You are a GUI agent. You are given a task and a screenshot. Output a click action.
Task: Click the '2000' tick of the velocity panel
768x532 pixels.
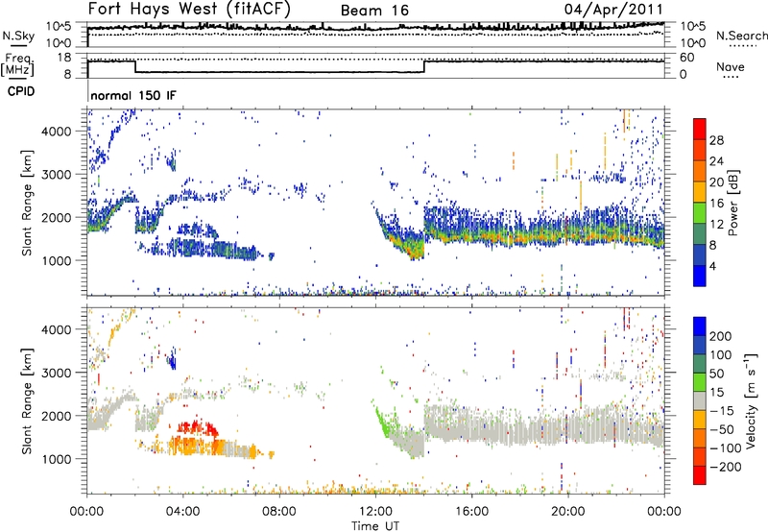click(56, 416)
